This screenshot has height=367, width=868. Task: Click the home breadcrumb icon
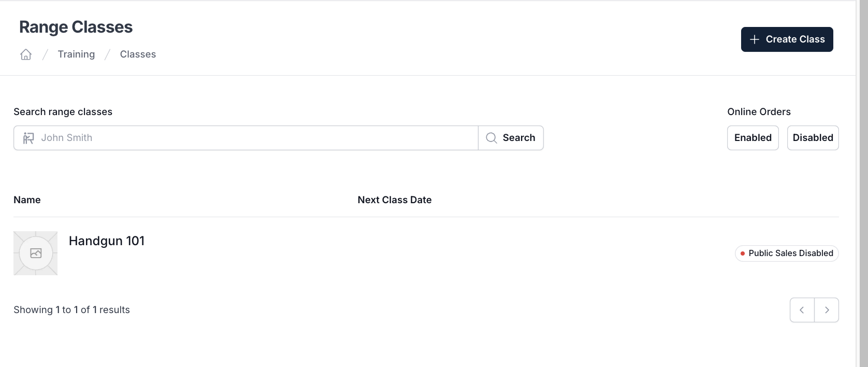click(26, 54)
